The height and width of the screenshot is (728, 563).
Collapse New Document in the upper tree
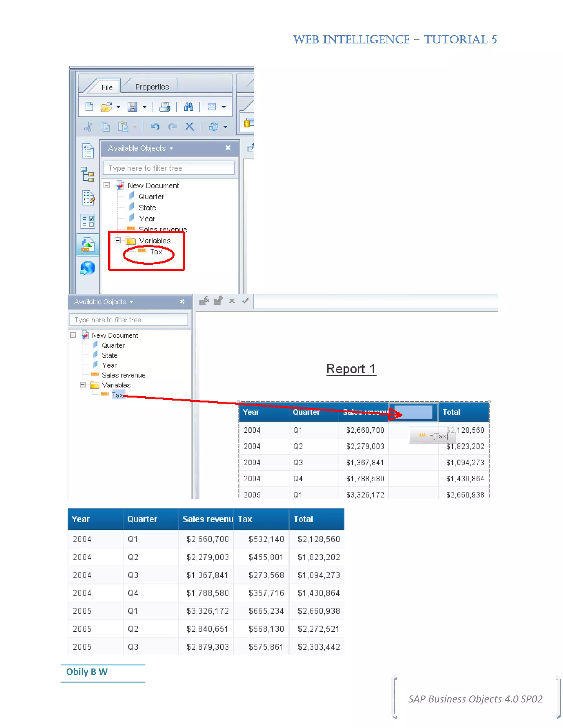pos(107,185)
